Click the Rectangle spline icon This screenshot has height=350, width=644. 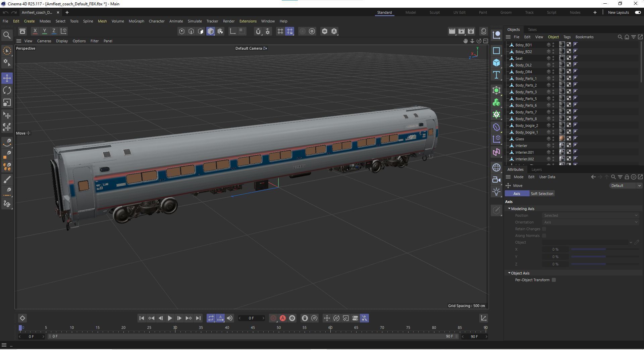496,51
